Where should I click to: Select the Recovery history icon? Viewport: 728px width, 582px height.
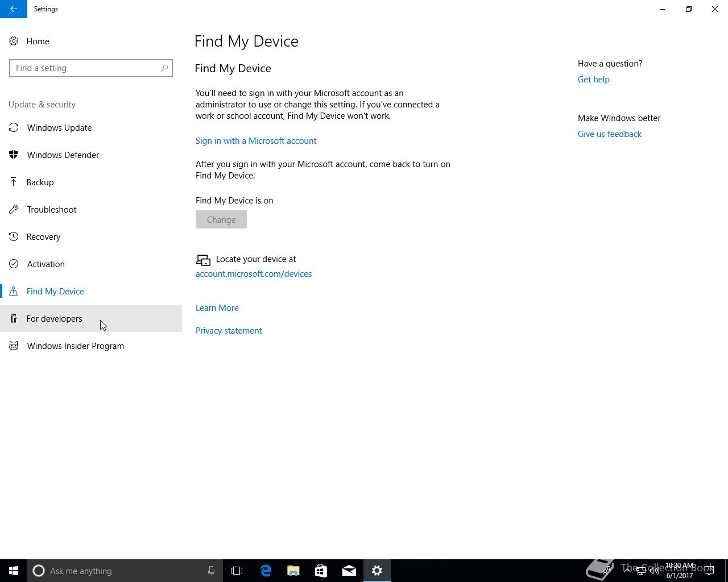click(x=14, y=236)
